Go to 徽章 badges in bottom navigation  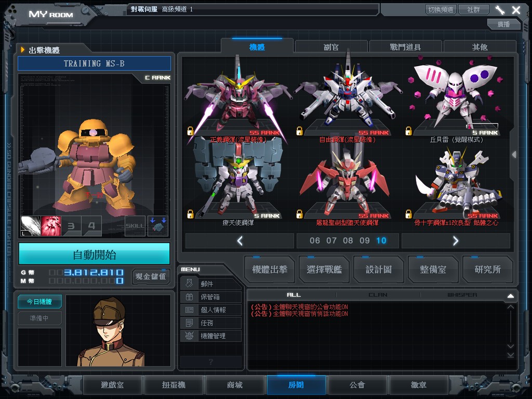coord(419,385)
